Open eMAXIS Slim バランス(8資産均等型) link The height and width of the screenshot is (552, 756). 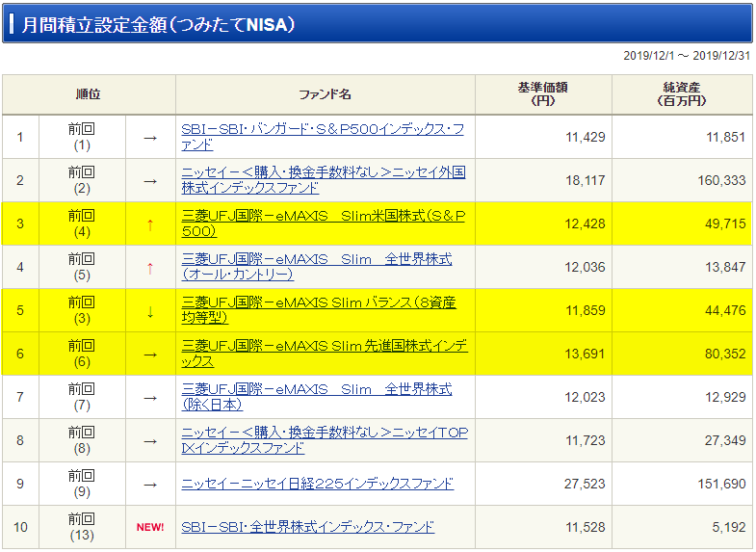click(x=319, y=310)
